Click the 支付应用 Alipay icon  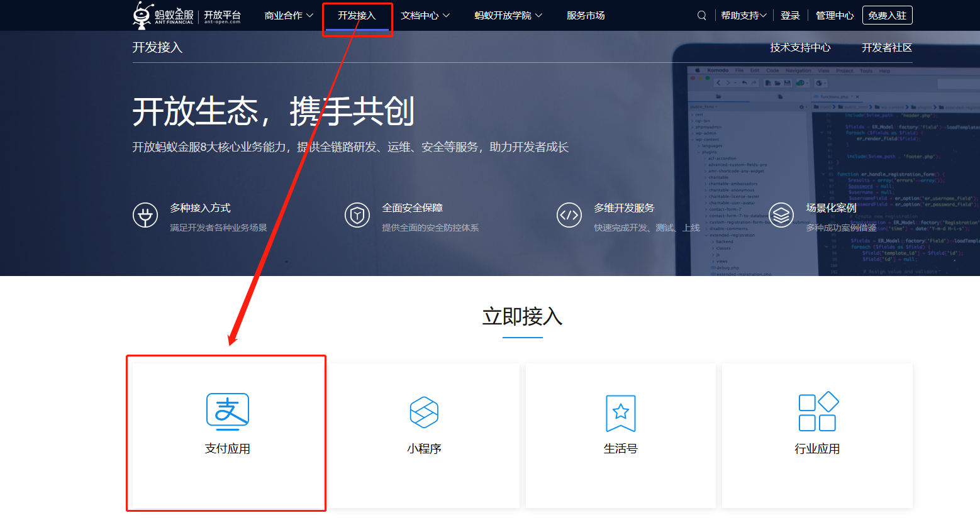228,411
